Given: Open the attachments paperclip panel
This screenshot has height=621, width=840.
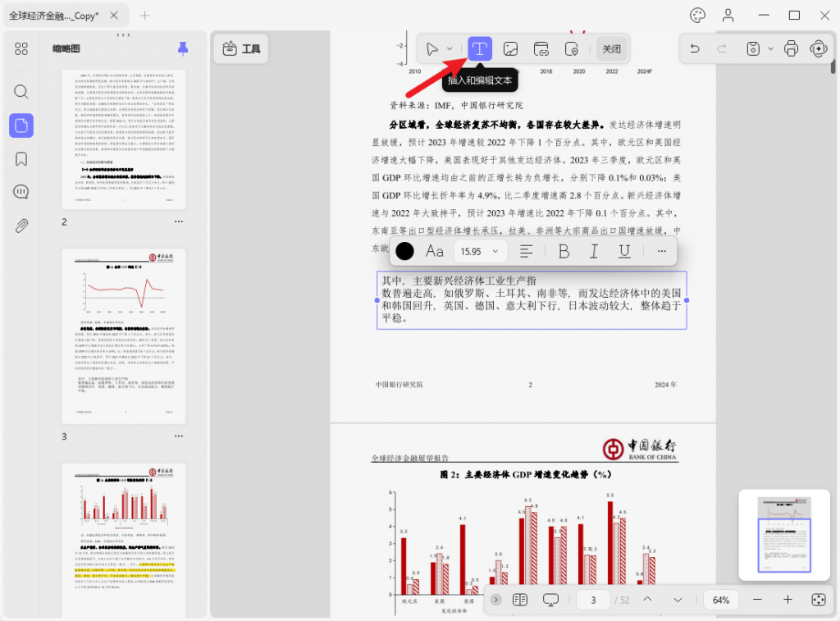Looking at the screenshot, I should click(x=21, y=226).
